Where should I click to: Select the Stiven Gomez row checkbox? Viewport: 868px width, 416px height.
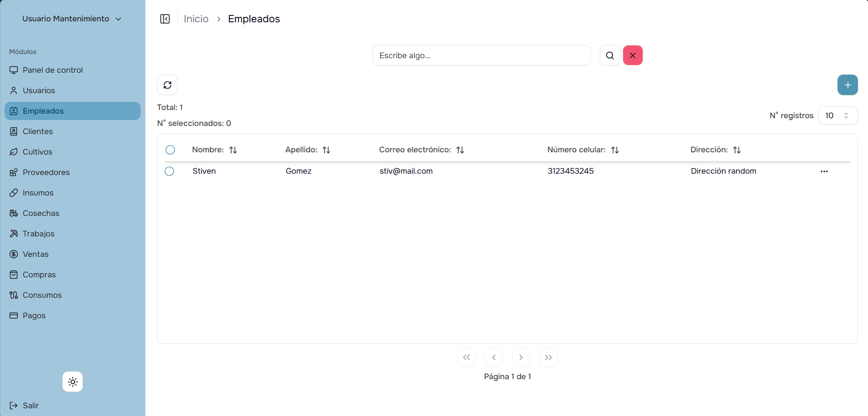point(169,171)
